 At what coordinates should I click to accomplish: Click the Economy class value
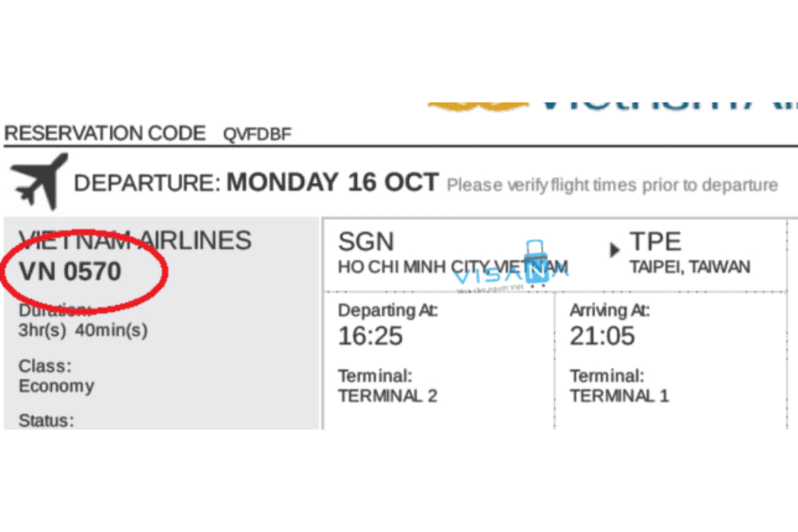(57, 386)
